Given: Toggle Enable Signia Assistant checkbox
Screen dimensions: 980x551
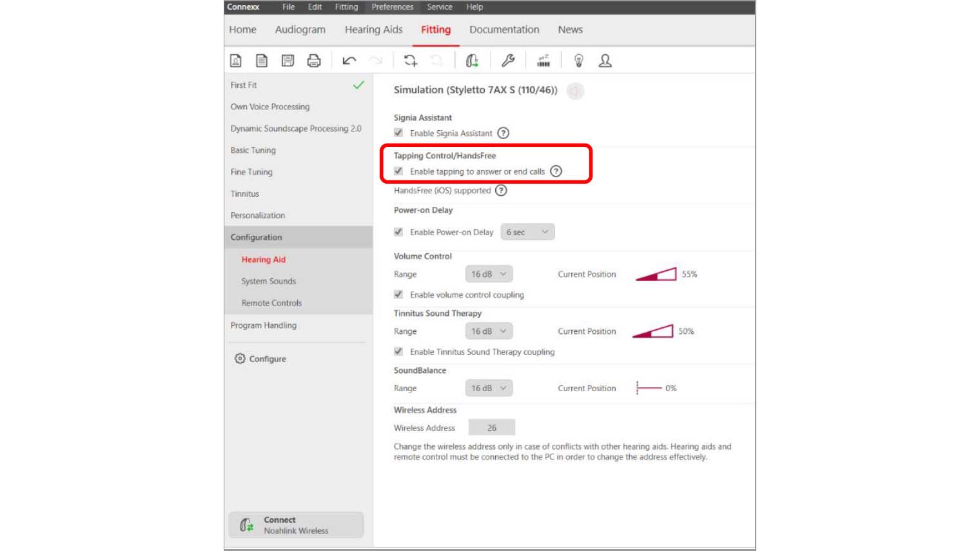Looking at the screenshot, I should click(398, 133).
